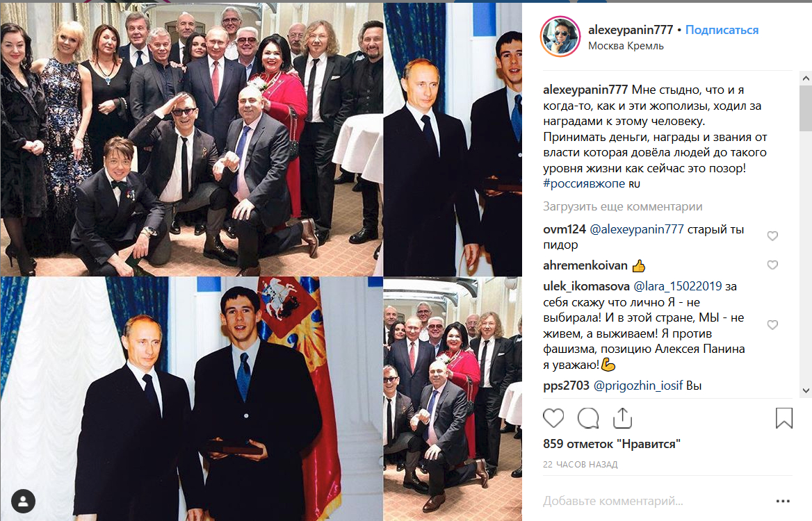Save the post with the bookmark icon

coord(784,418)
